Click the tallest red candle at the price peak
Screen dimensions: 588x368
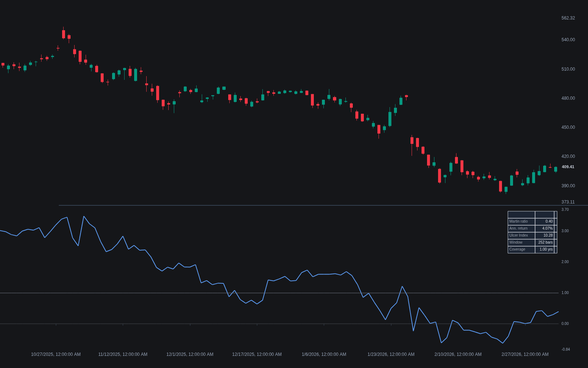click(x=64, y=34)
